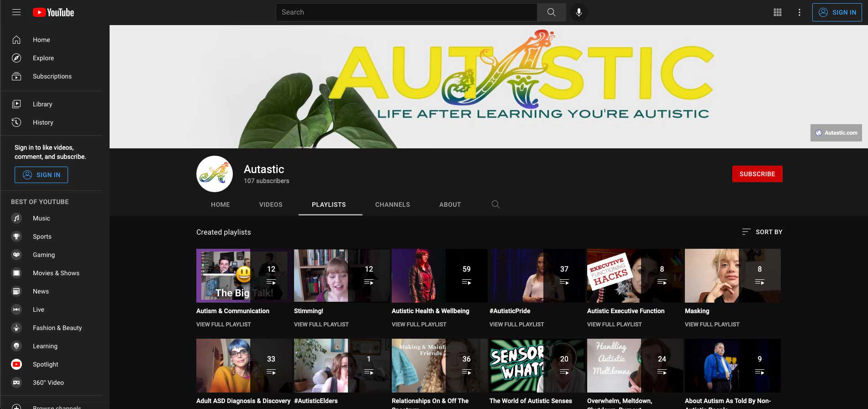Switch to the HOME channel tab
Viewport: 868px width, 409px height.
221,204
